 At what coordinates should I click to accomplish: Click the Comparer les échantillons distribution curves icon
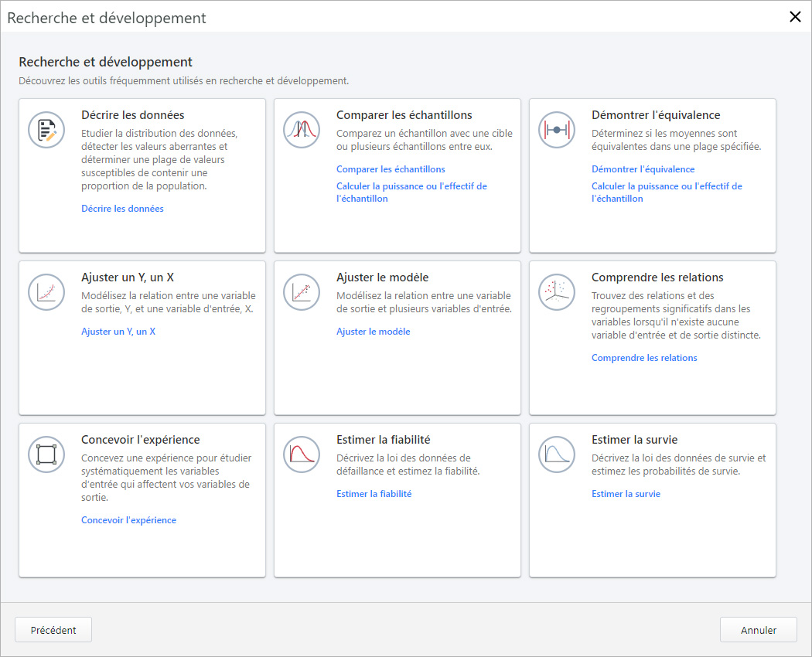pyautogui.click(x=302, y=130)
